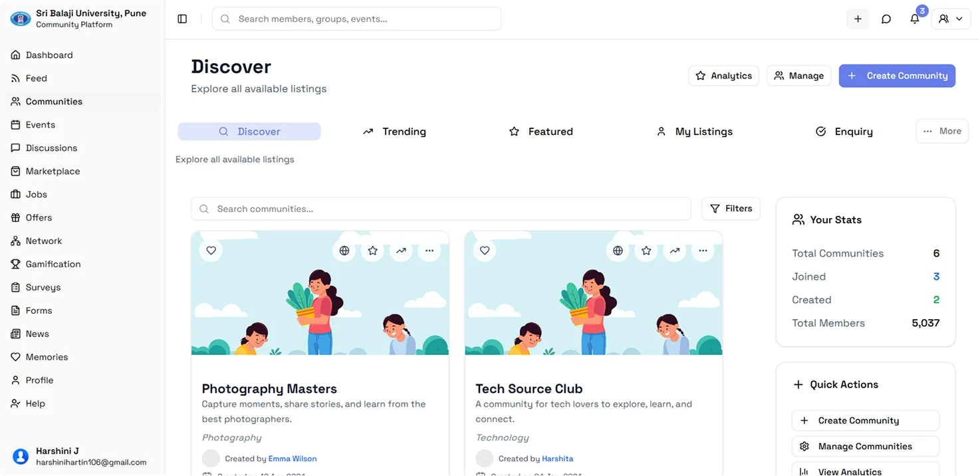The image size is (980, 476).
Task: Toggle heart on Tech Source Club card
Action: tap(485, 251)
